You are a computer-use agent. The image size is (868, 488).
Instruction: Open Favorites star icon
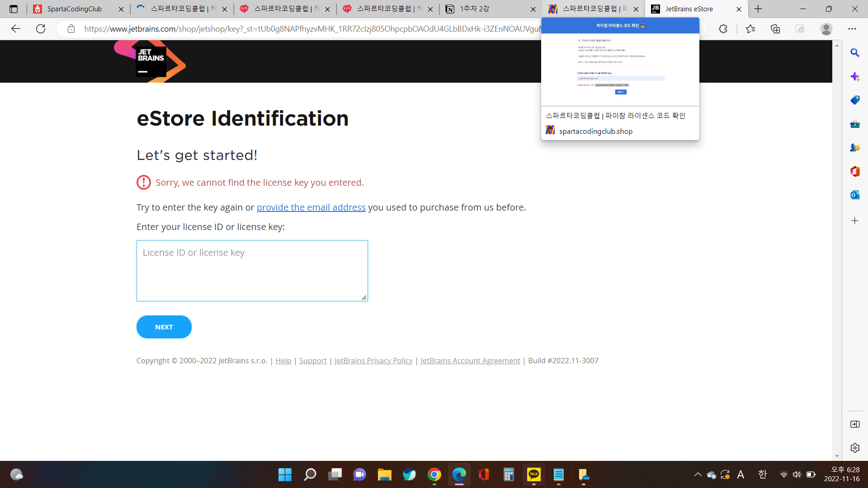(750, 29)
